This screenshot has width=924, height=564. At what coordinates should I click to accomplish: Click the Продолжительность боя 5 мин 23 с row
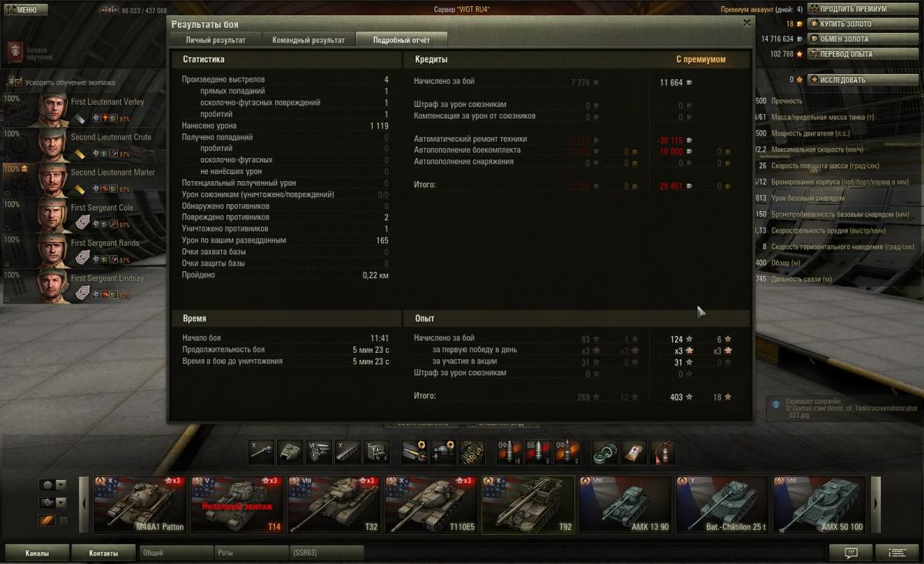tap(286, 350)
